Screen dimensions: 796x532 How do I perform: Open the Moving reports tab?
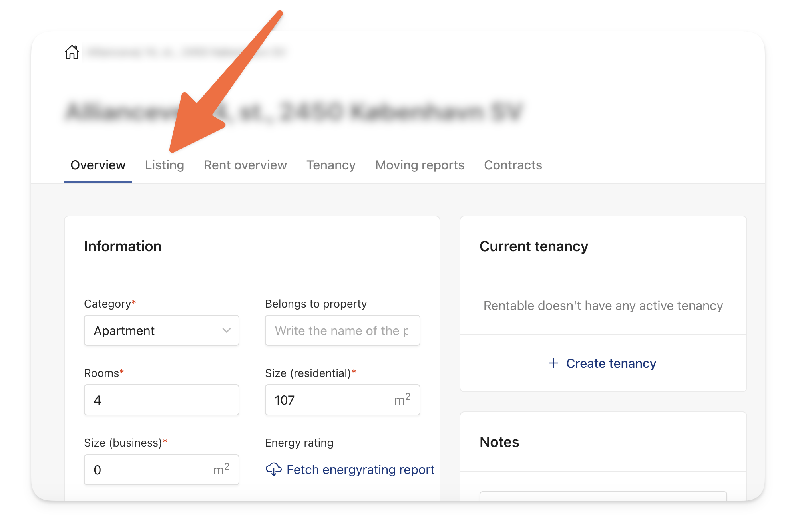(x=420, y=165)
